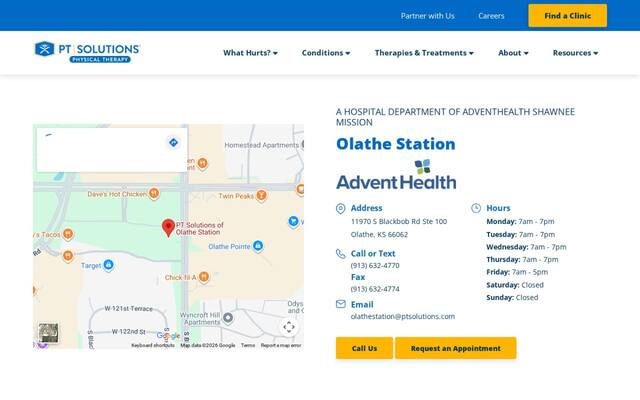Click the Olathe Pointe shopping marker
This screenshot has width=640, height=400.
(258, 246)
